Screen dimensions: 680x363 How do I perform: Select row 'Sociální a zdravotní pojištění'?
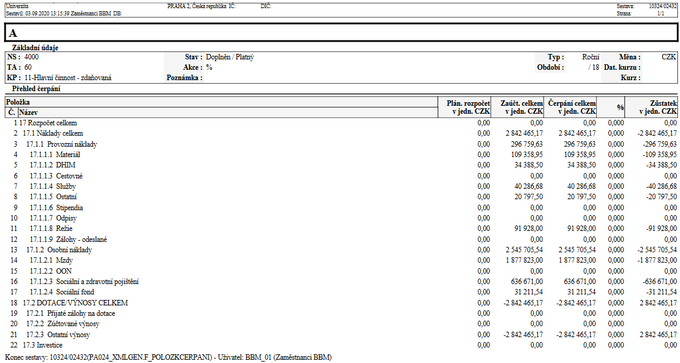pyautogui.click(x=341, y=281)
